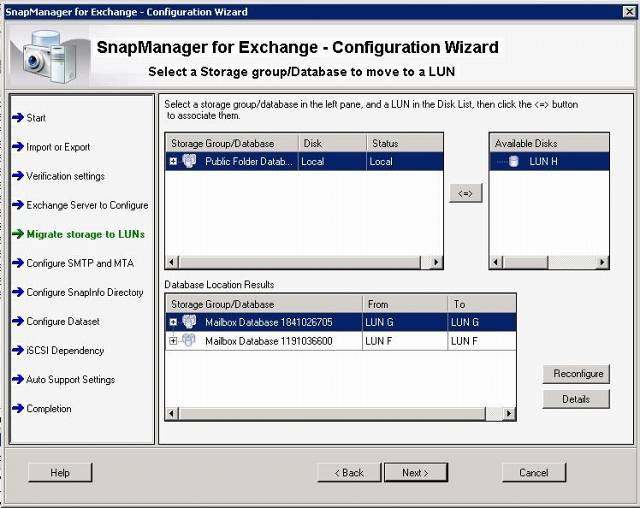Click the Available Disks scrollbar thumb
The width and height of the screenshot is (640, 508).
(x=525, y=262)
